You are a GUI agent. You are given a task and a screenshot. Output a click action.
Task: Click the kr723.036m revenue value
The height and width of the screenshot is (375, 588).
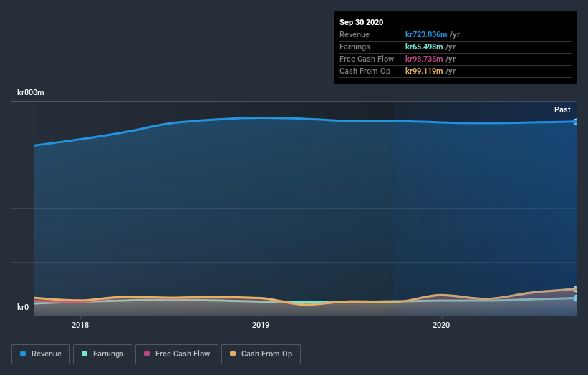click(426, 34)
